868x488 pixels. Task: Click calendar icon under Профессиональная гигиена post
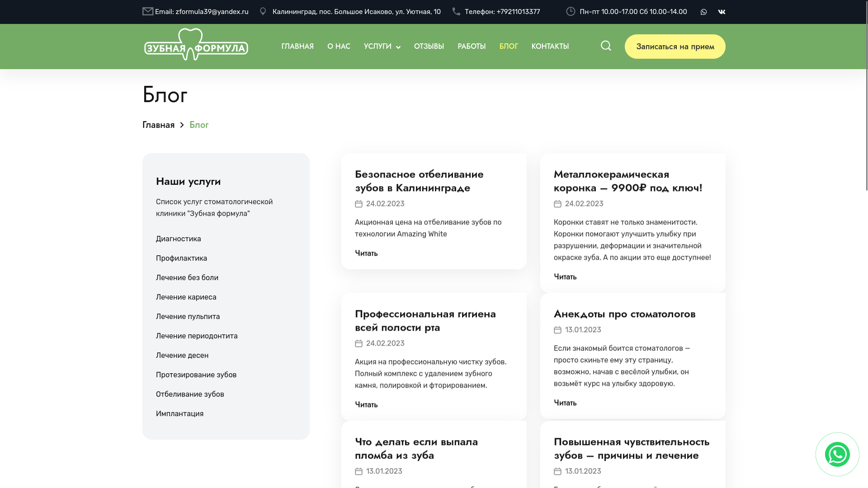tap(359, 343)
